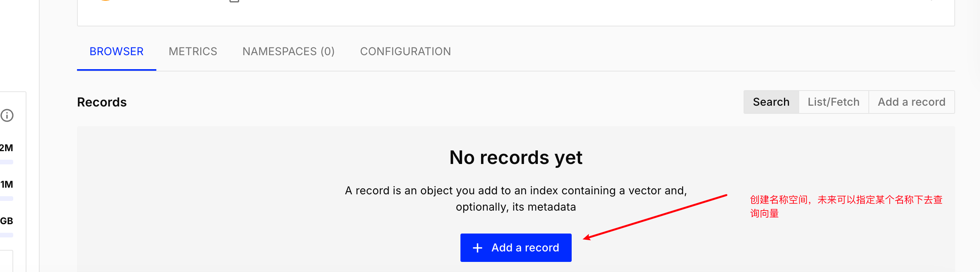
Task: Click the 2M usage label
Action: 7,148
